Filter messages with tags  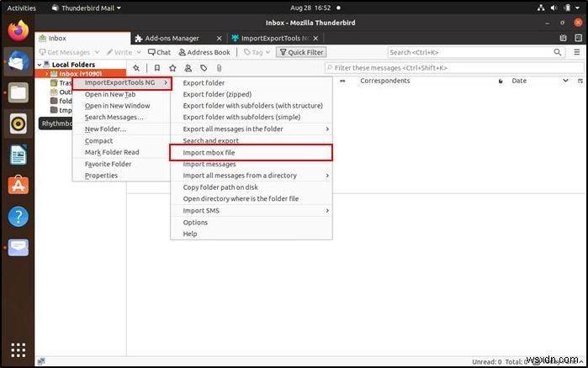pos(204,68)
